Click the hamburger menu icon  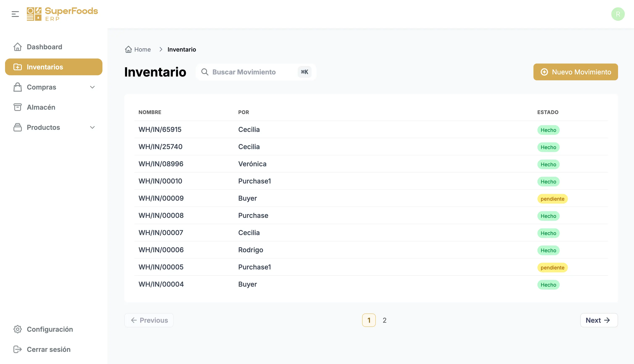15,14
